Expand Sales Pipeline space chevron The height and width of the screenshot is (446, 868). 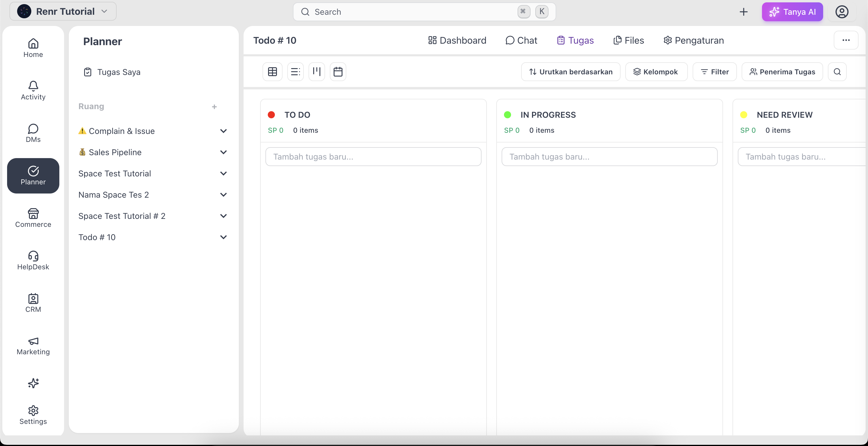coord(223,152)
